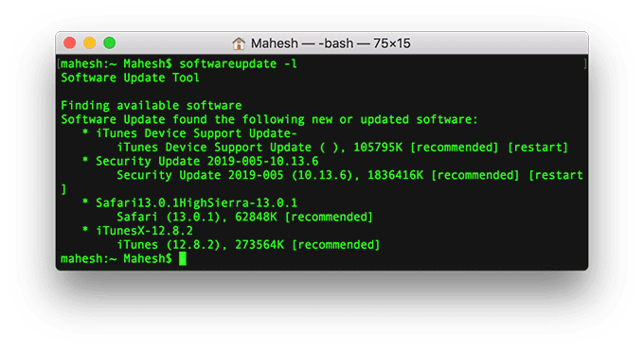
Task: Click the '1836416K' size text
Action: point(395,175)
